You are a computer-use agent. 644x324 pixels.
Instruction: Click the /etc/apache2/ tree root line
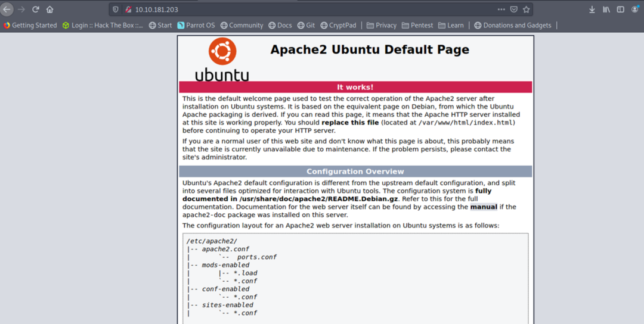pos(212,241)
